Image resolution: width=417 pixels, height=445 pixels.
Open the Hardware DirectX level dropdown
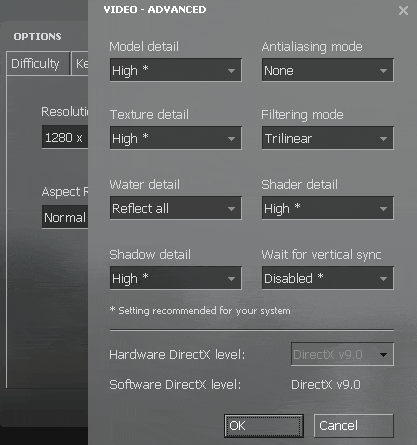point(342,354)
